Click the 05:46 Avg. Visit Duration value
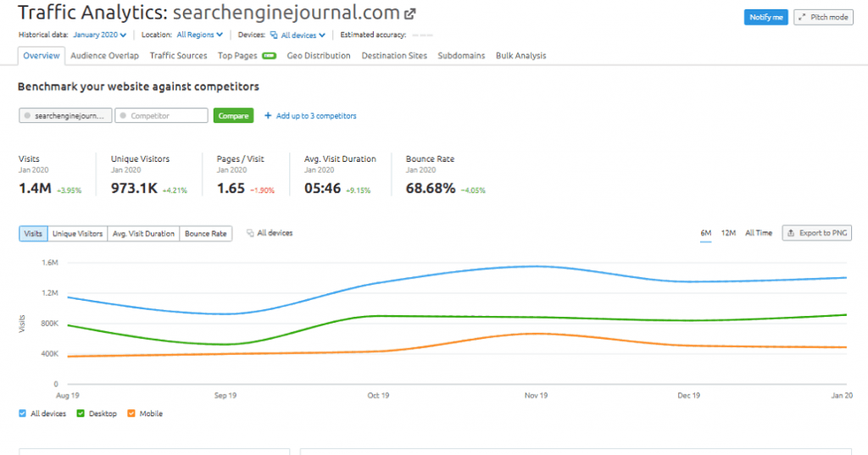Image resolution: width=868 pixels, height=455 pixels. (x=322, y=188)
